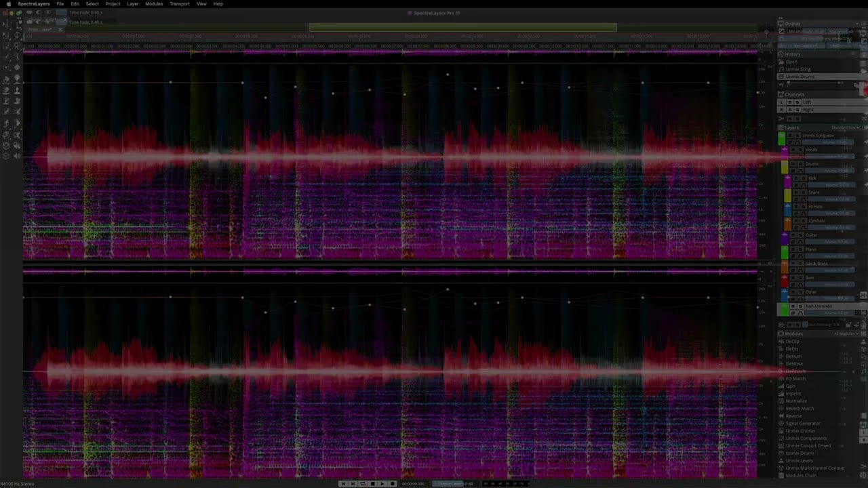The width and height of the screenshot is (868, 488).
Task: Open the Signal Generator module
Action: (803, 423)
